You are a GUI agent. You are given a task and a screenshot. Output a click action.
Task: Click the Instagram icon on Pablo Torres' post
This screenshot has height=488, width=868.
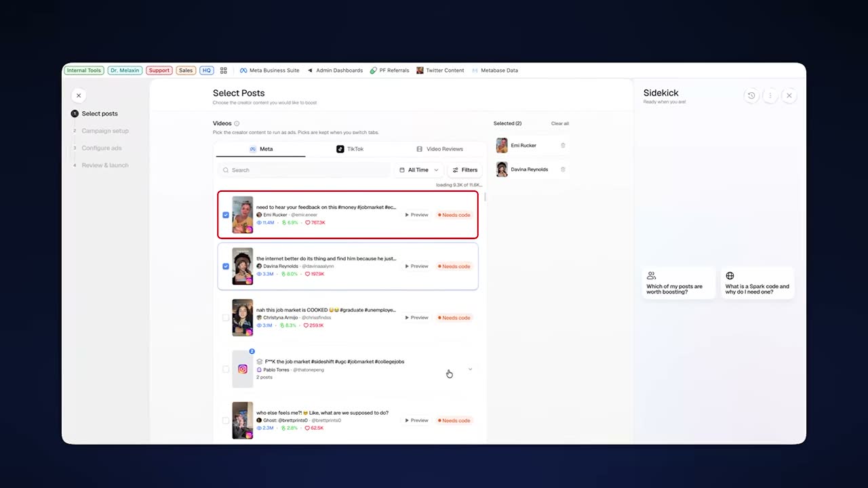pos(243,369)
